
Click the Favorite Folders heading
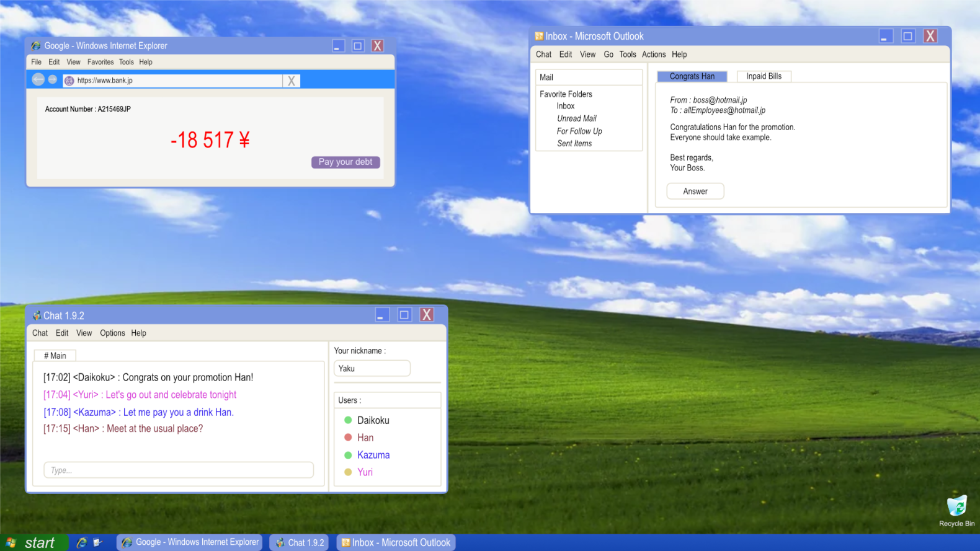tap(566, 94)
